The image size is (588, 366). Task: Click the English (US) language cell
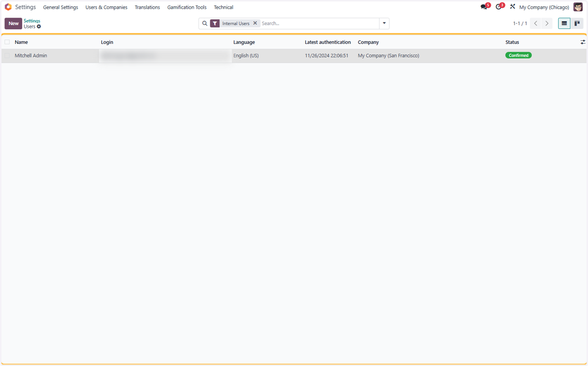tap(246, 56)
